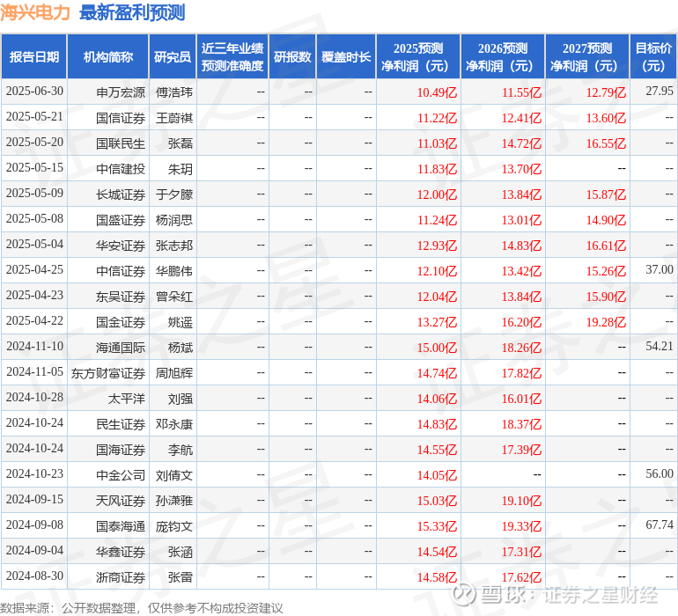The image size is (678, 616).
Task: Select institution 中信证券
Action: (x=121, y=271)
